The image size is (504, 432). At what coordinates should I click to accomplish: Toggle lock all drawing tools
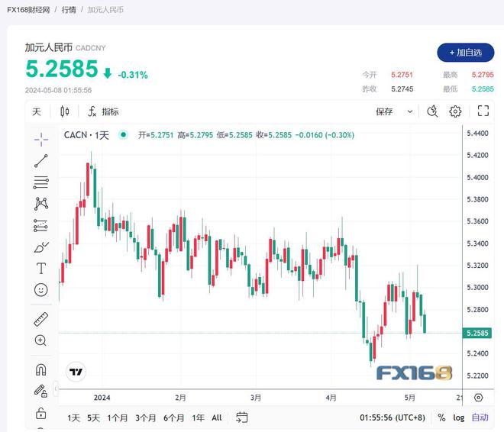(40, 413)
